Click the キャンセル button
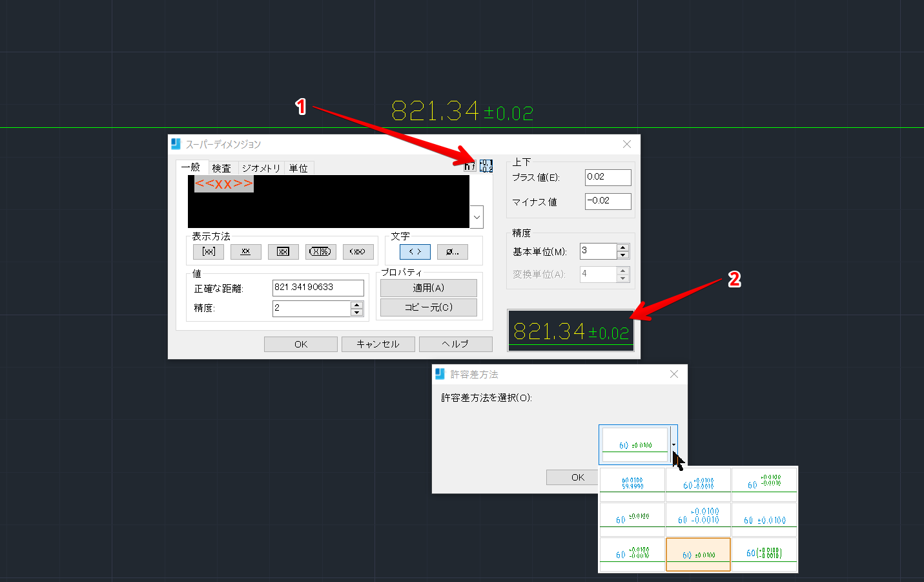 [x=378, y=344]
